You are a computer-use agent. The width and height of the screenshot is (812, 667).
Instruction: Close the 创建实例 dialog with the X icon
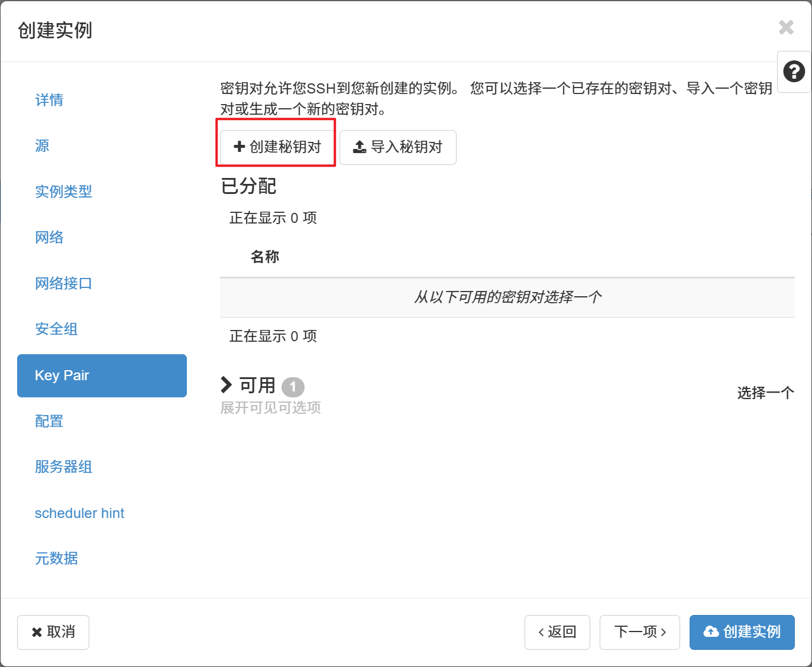click(x=786, y=27)
